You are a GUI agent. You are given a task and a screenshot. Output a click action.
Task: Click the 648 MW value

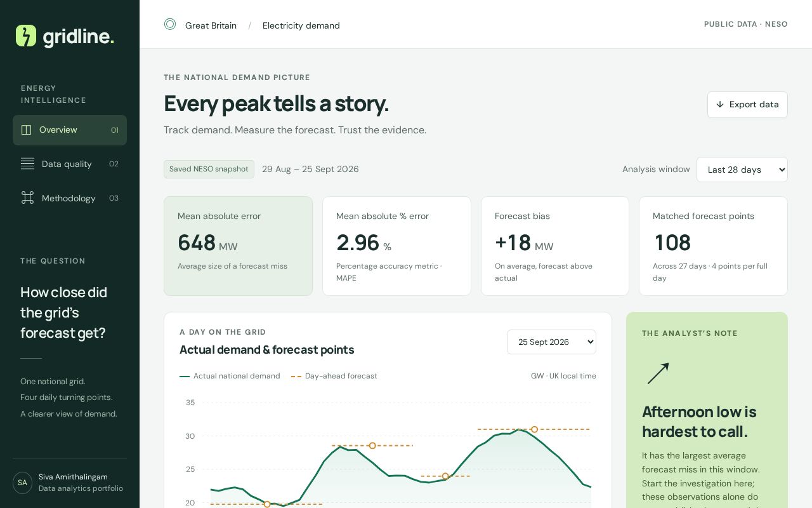(207, 243)
